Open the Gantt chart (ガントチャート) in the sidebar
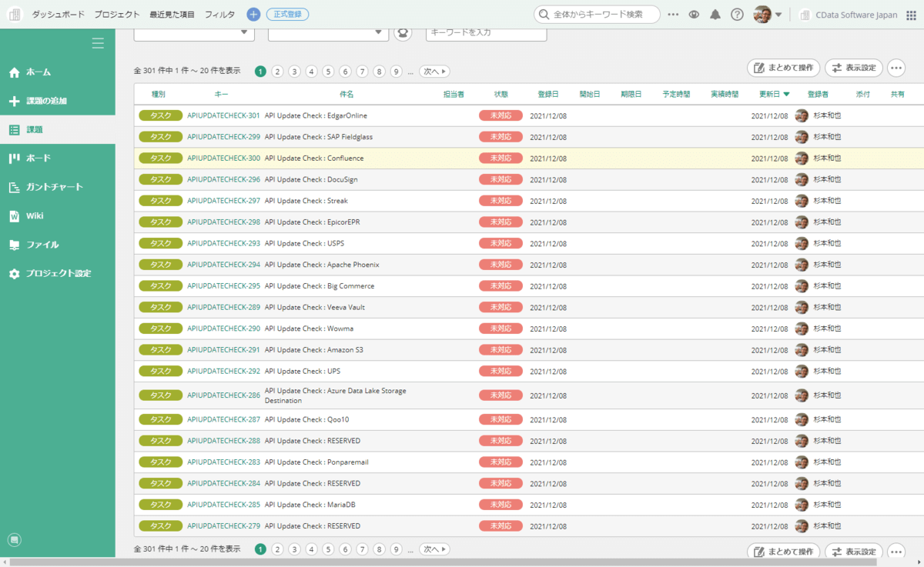The image size is (924, 567). point(54,187)
